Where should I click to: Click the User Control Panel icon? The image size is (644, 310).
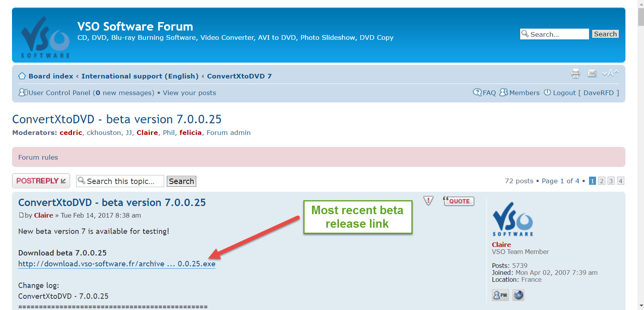[x=23, y=92]
